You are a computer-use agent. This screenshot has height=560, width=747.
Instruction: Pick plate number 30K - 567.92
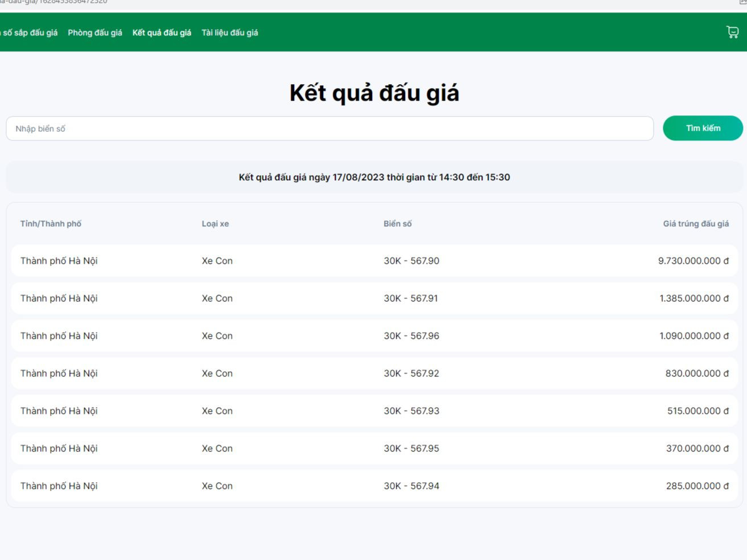(411, 374)
